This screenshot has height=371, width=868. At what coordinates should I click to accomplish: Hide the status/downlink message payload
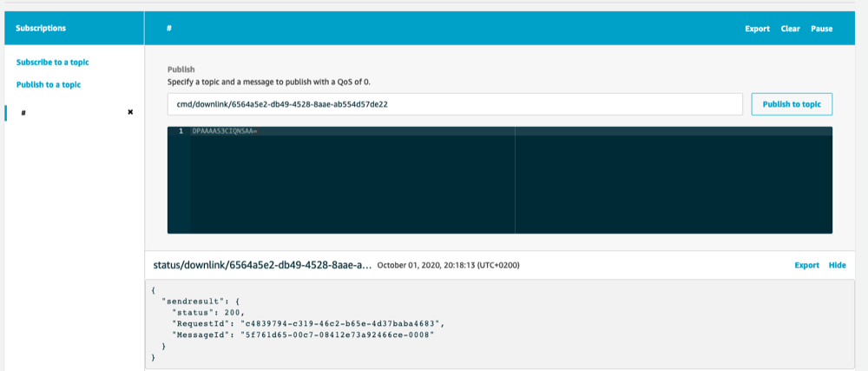click(x=837, y=265)
